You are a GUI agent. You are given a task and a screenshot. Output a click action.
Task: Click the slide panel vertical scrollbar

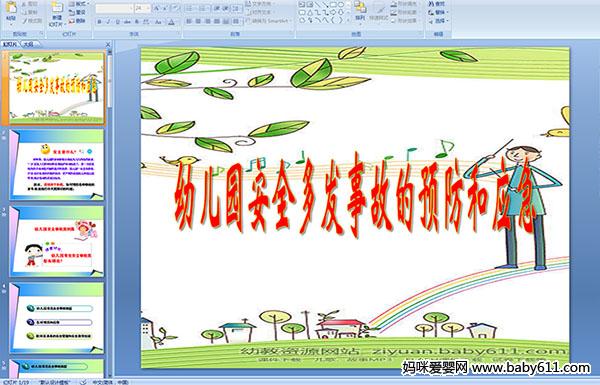click(110, 214)
